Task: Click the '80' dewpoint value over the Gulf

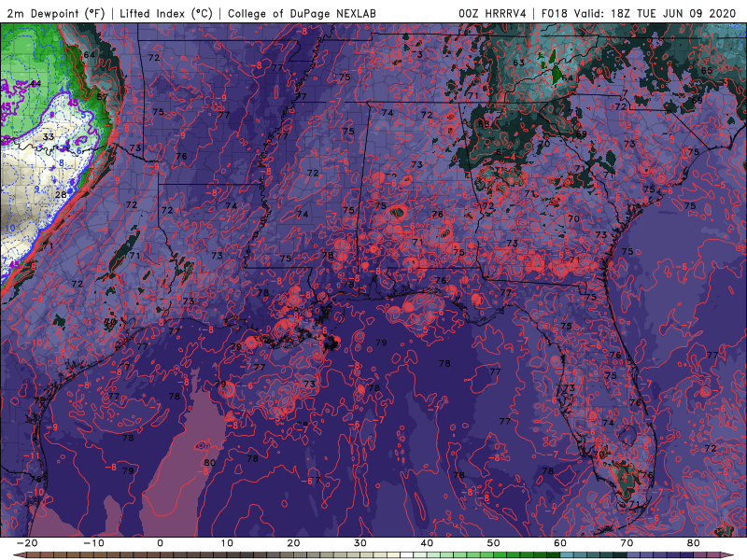Action: (209, 462)
